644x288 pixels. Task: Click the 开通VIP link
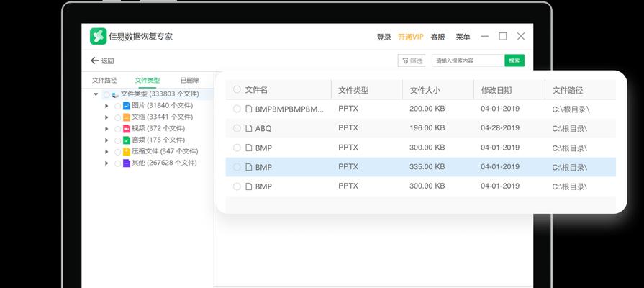(411, 37)
